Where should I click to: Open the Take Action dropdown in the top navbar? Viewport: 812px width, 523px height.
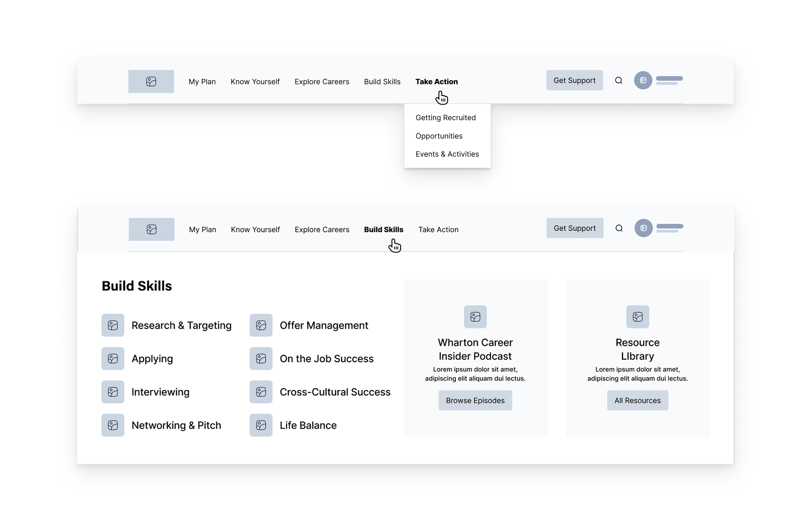pos(436,81)
